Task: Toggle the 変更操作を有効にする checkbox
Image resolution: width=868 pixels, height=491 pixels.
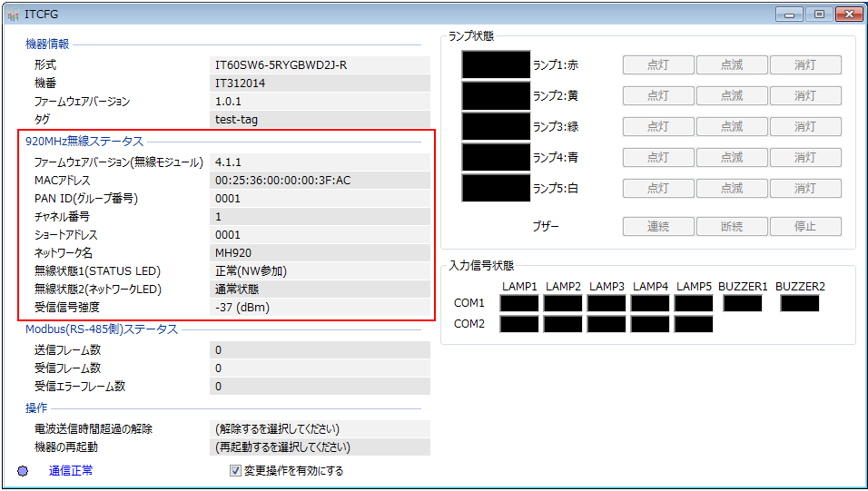Action: point(236,471)
